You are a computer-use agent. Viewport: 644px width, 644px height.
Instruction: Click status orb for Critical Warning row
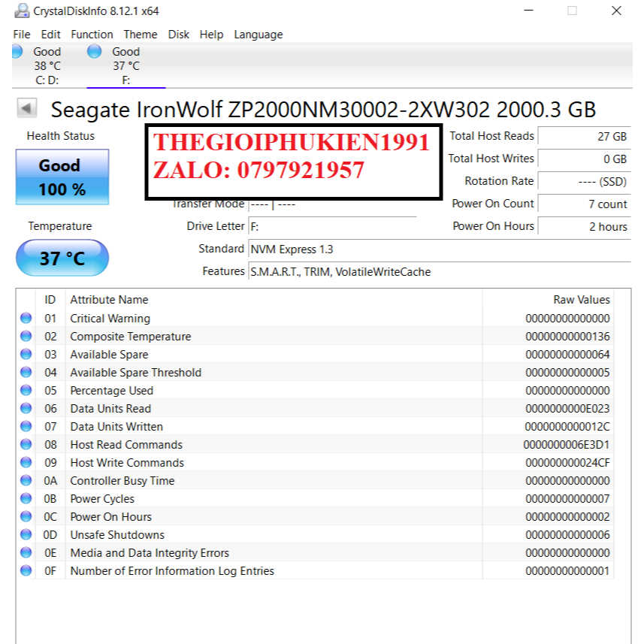tap(26, 319)
